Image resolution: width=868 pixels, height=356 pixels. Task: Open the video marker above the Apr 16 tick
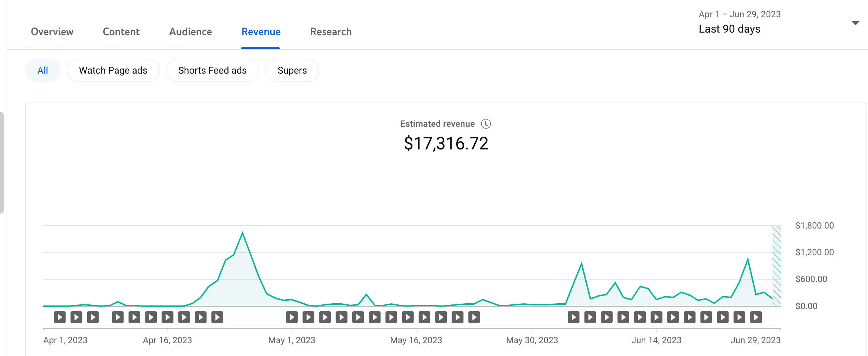pos(167,317)
